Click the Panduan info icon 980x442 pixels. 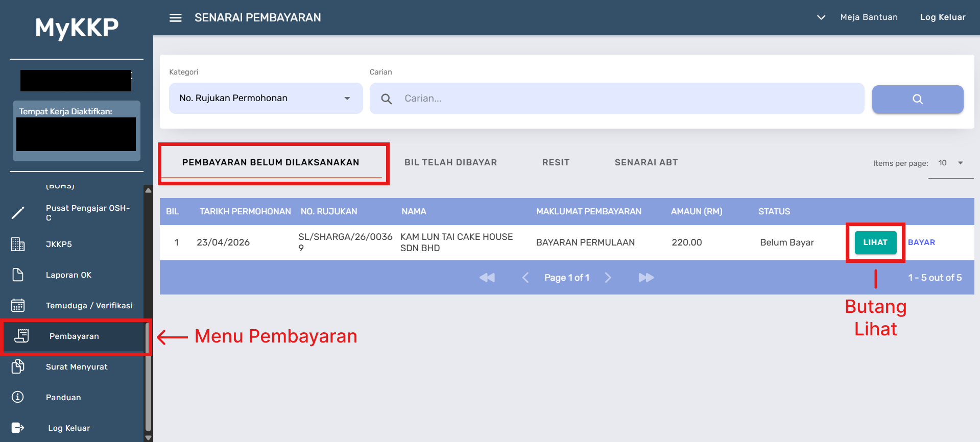click(18, 397)
